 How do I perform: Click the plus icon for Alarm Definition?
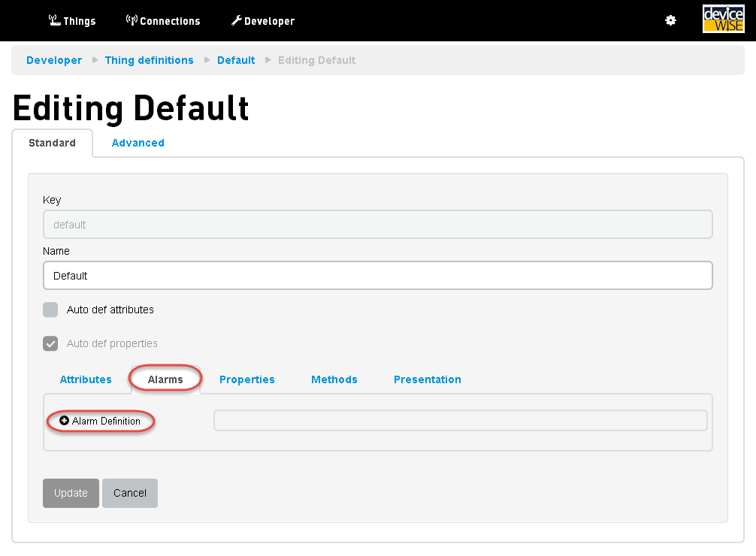coord(64,421)
